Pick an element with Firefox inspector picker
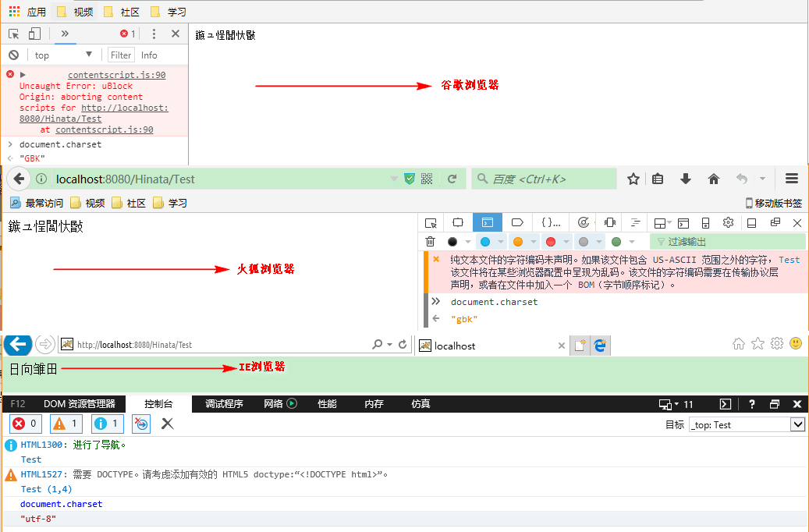This screenshot has height=532, width=809. [431, 223]
